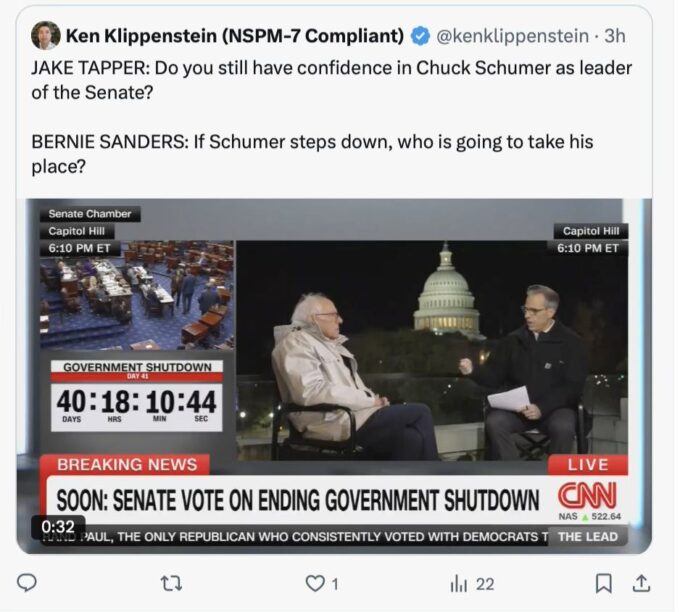Click the Breaking News banner

126,464
